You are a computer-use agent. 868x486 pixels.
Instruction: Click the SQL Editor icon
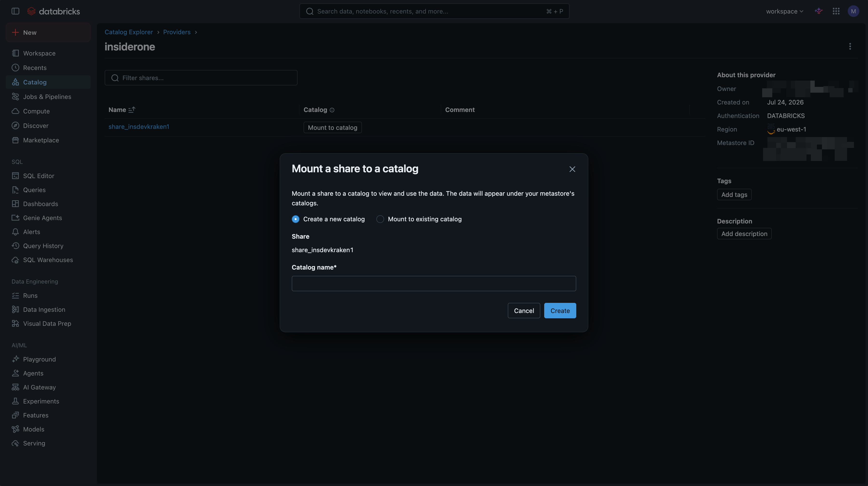pos(15,176)
